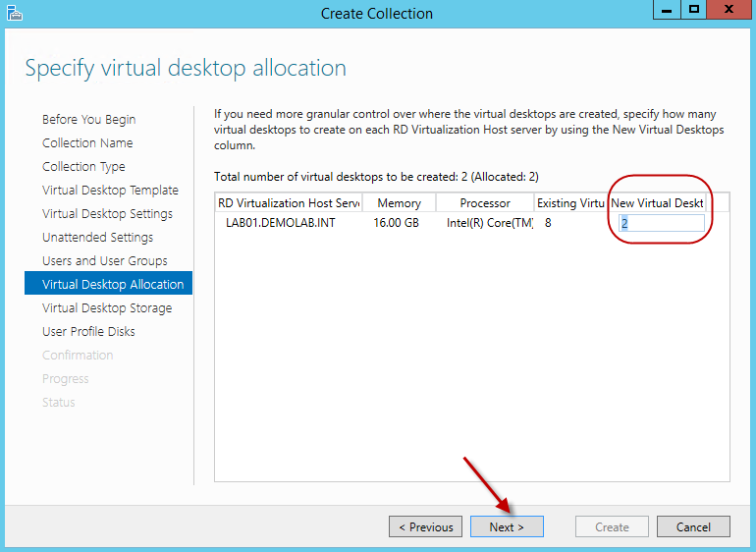Viewport: 756px width, 552px height.
Task: Open the Before You Begin step
Action: click(x=89, y=120)
